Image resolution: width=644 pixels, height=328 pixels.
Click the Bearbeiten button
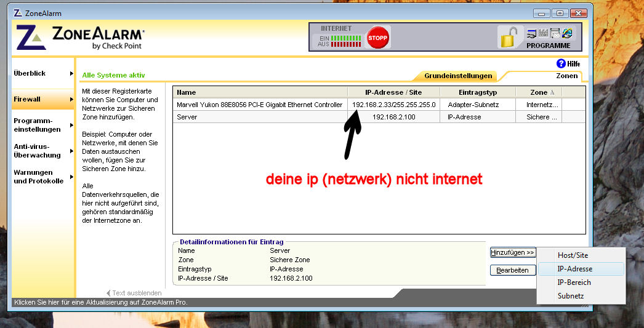[x=513, y=270]
